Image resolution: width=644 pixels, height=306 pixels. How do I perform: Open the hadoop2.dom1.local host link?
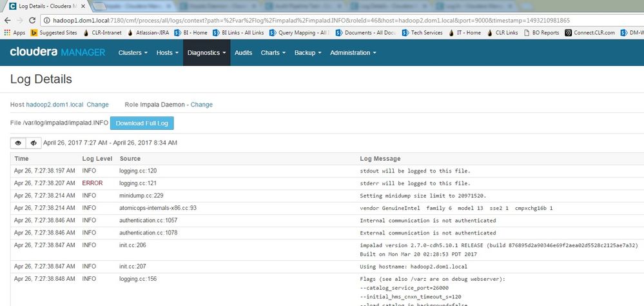tap(55, 105)
